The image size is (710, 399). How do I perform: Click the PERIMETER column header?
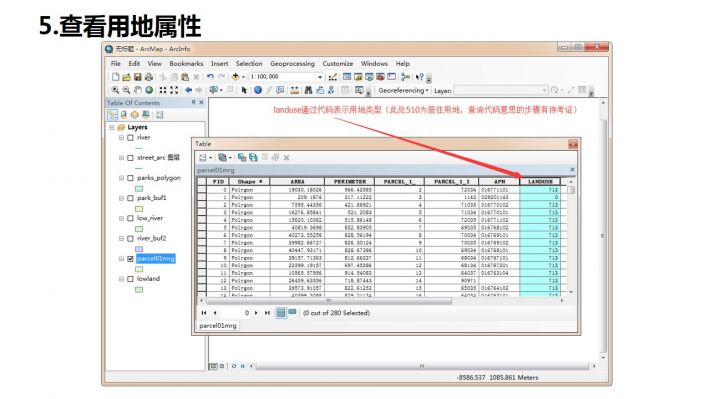pyautogui.click(x=350, y=182)
